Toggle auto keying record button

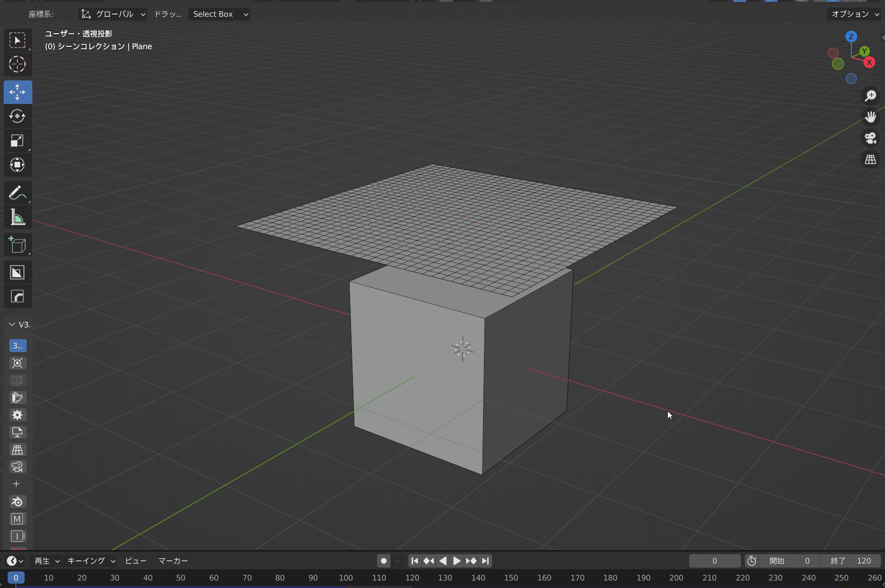tap(384, 561)
